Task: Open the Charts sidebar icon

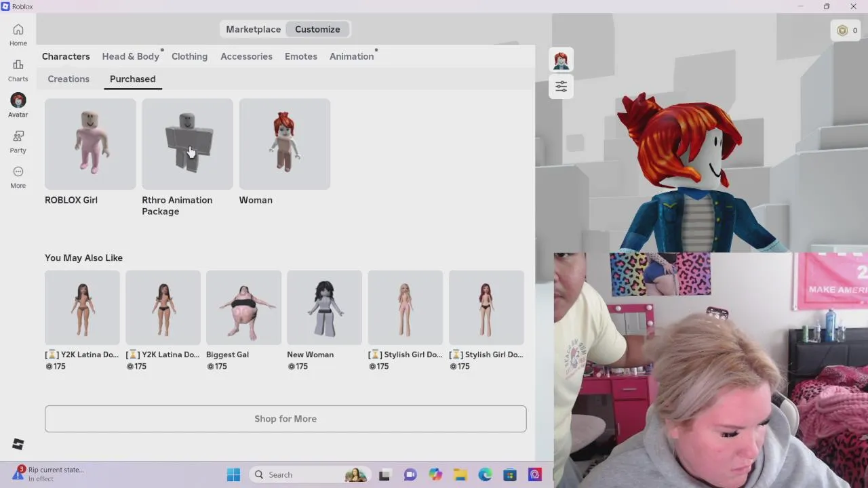Action: [x=18, y=70]
